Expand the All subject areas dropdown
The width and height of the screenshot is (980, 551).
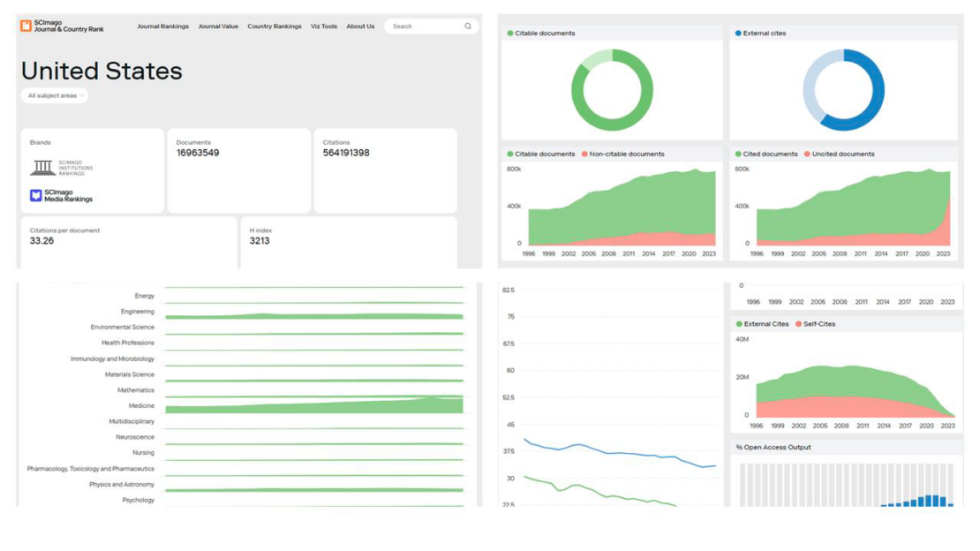(55, 95)
